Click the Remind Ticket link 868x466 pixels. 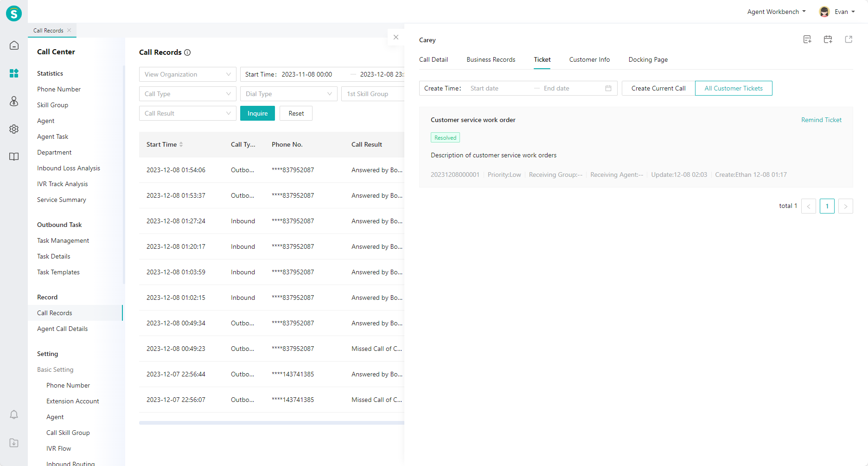[821, 120]
